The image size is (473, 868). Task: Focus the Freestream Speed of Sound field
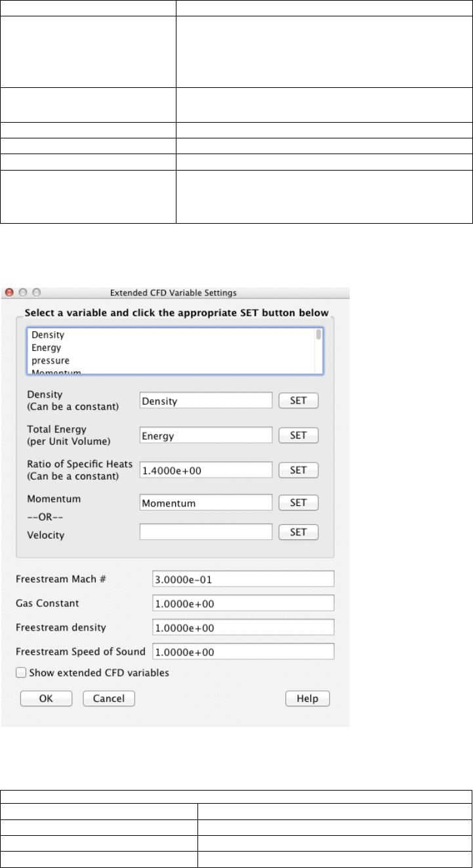coord(243,651)
